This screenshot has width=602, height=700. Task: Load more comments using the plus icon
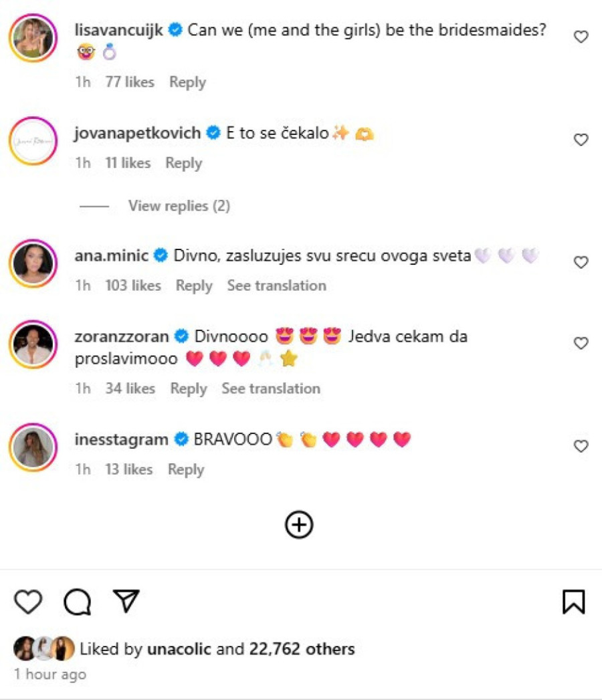300,524
